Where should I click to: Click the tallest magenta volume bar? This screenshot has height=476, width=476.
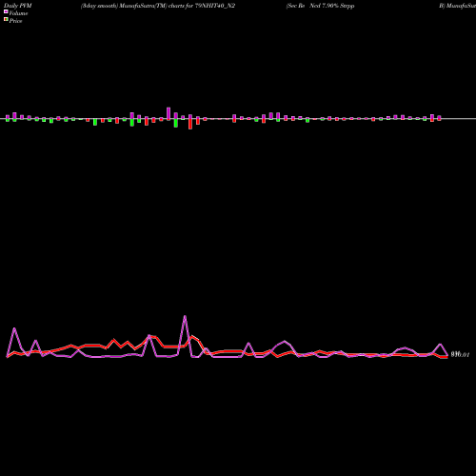(169, 113)
